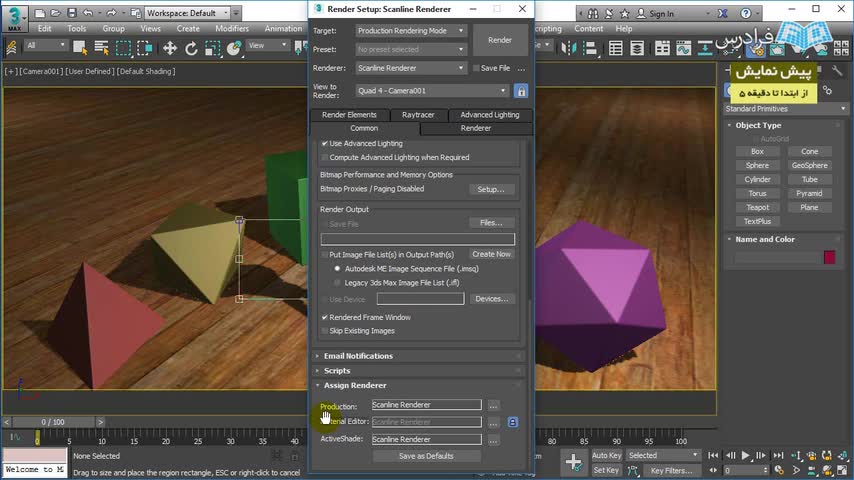The height and width of the screenshot is (480, 854).
Task: Toggle the Auto Key button
Action: [607, 455]
